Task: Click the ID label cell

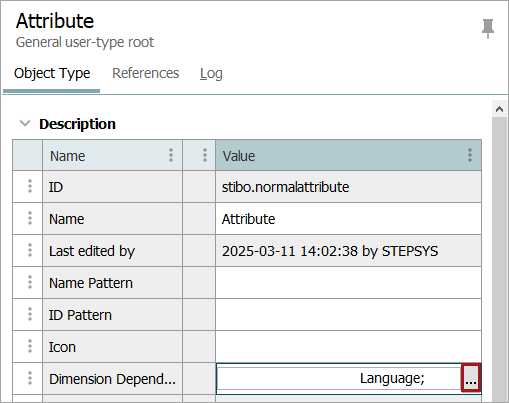Action: click(112, 187)
